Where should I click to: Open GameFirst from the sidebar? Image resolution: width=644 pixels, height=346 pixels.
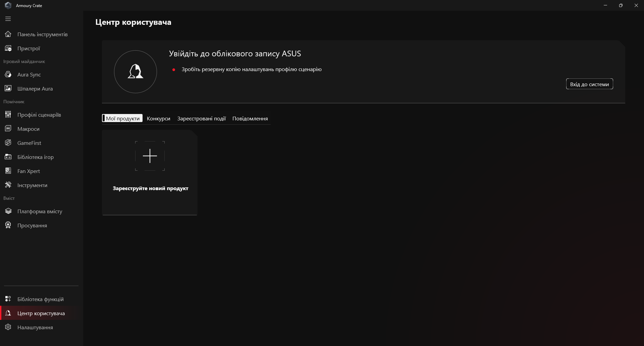click(42, 143)
